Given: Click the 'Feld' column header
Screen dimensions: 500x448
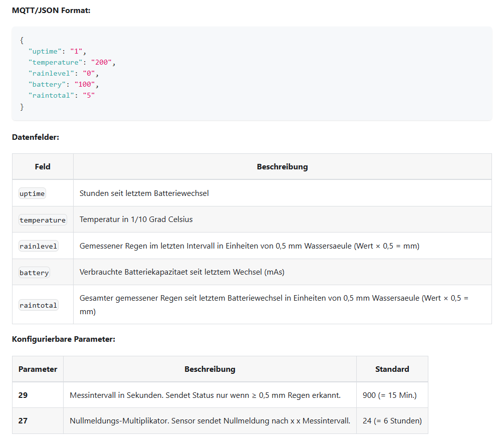Looking at the screenshot, I should (x=43, y=167).
